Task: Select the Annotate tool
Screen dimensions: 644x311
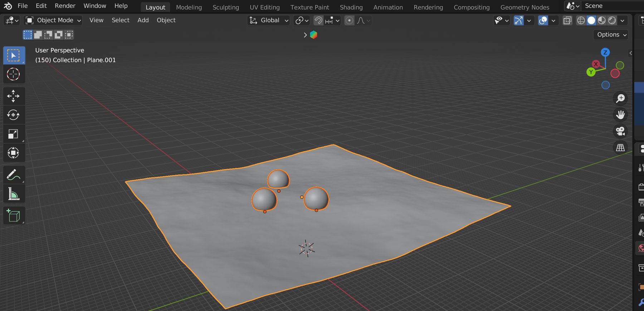Action: coord(14,175)
